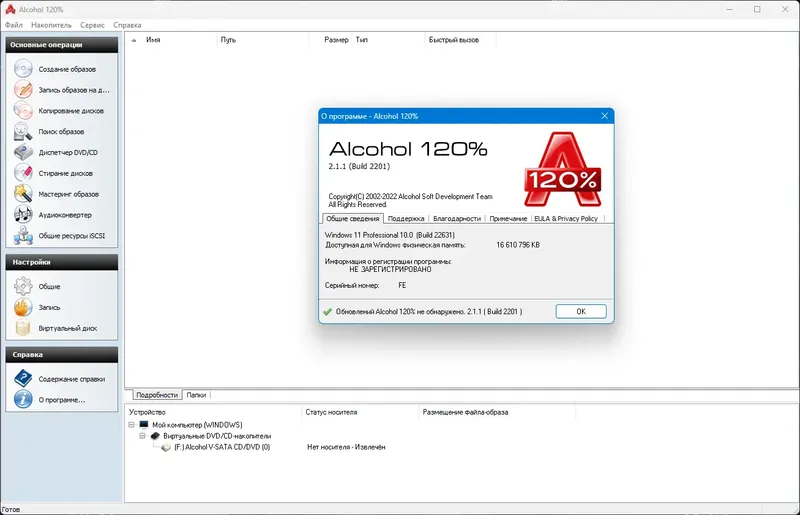Click the Общие settings gear icon
Image resolution: width=800 pixels, height=515 pixels.
point(23,286)
